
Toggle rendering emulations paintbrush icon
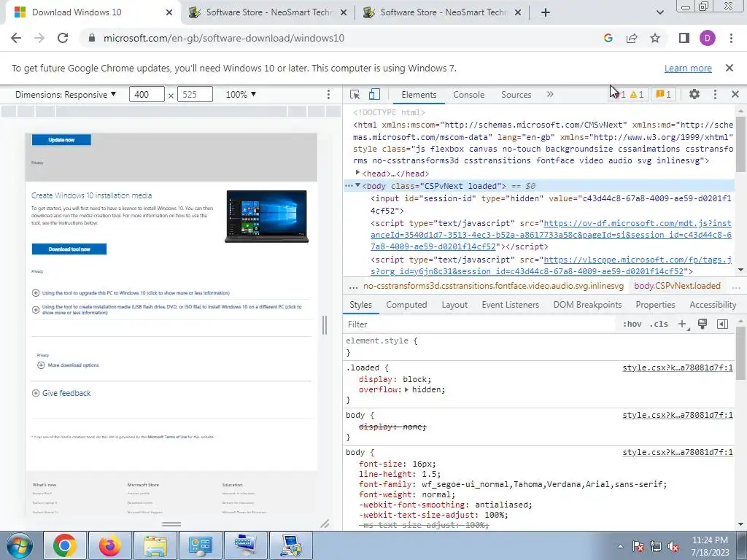703,324
